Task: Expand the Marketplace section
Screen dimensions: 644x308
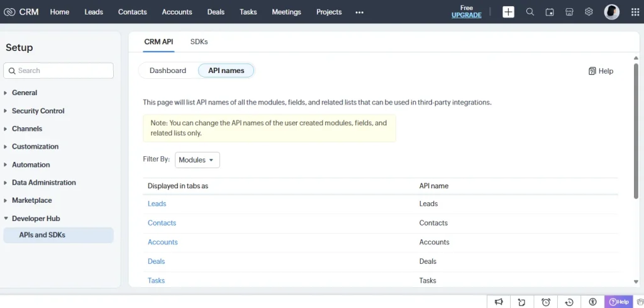Action: point(6,201)
